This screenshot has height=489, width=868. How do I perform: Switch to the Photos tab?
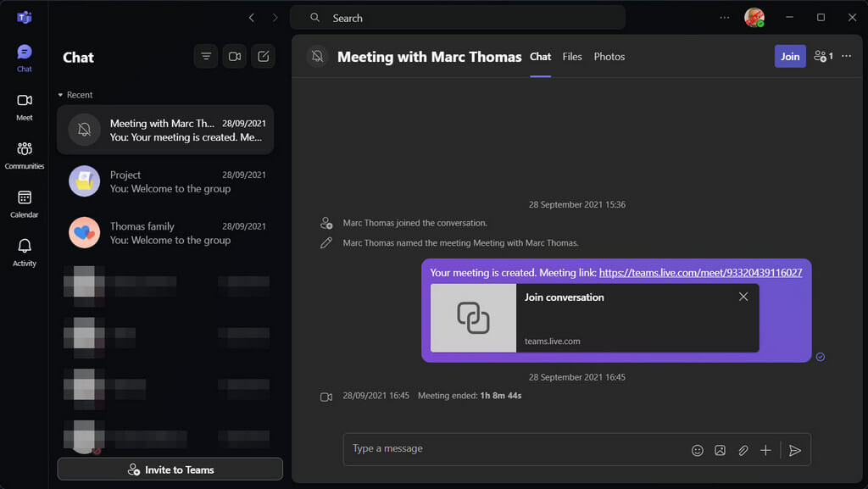point(609,57)
